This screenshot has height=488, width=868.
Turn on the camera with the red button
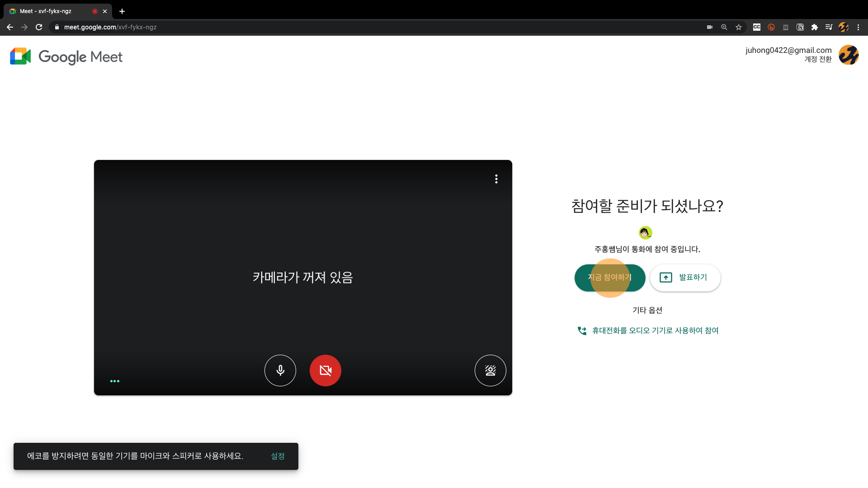tap(325, 371)
